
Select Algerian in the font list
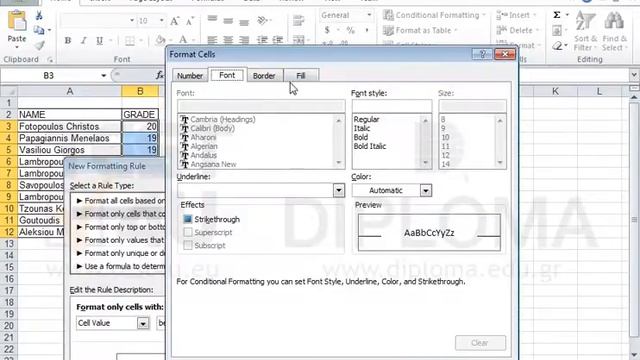tap(204, 146)
